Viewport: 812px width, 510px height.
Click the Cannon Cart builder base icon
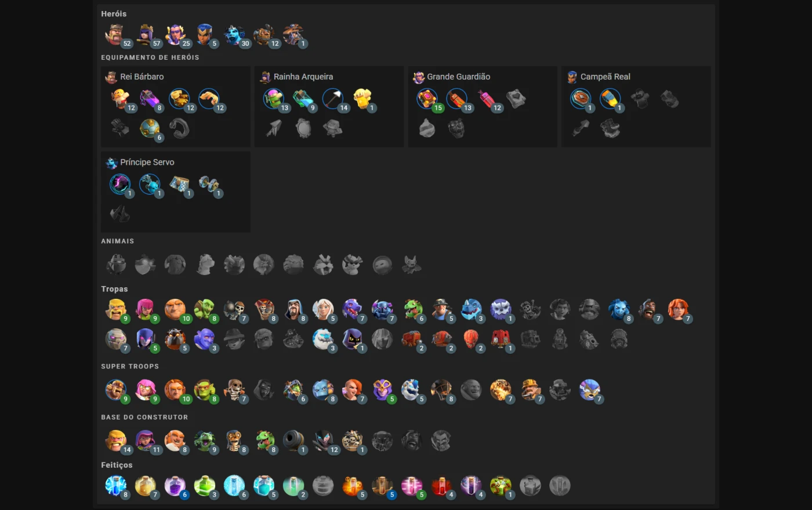point(293,441)
